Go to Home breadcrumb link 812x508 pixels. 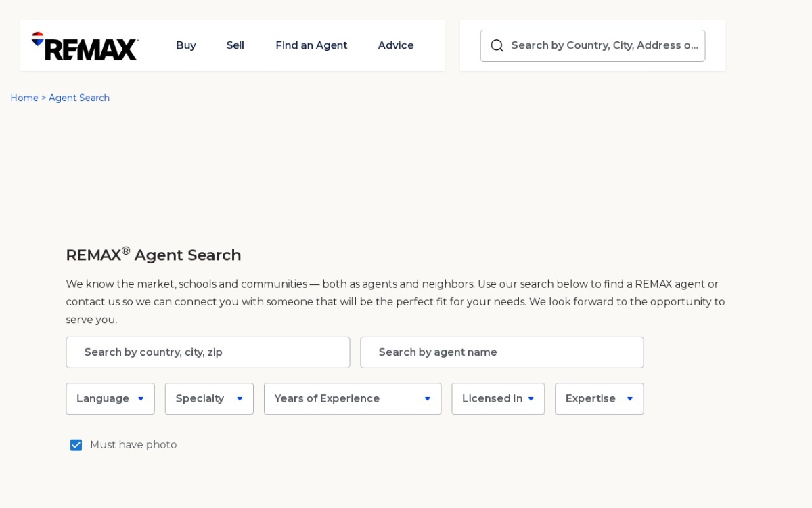tap(24, 98)
